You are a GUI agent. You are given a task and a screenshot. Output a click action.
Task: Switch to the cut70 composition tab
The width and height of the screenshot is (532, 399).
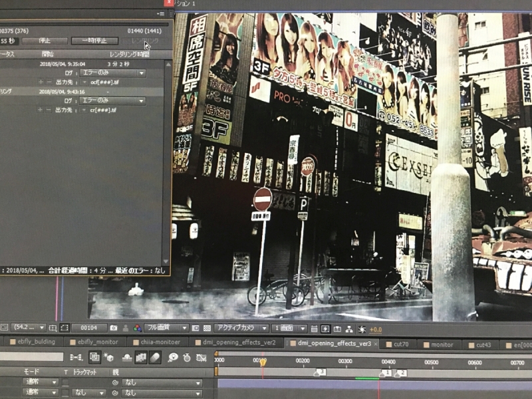click(400, 344)
